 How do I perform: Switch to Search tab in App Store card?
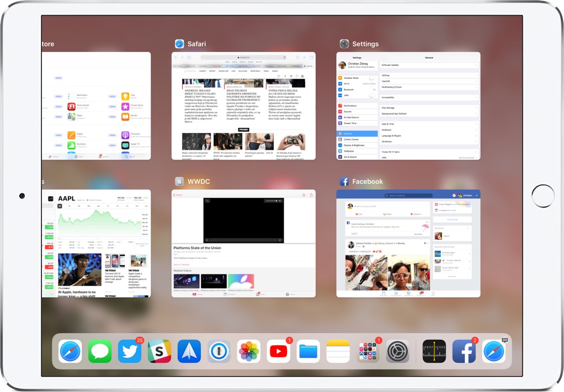(x=130, y=157)
